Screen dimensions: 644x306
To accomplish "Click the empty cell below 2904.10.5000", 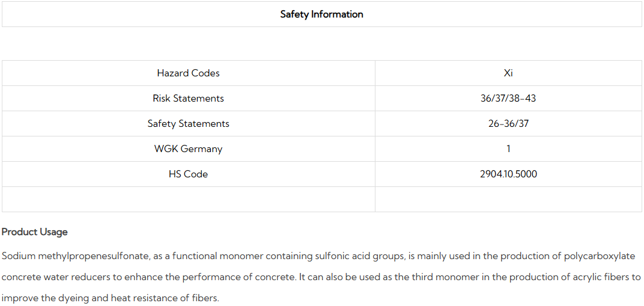I will click(508, 199).
